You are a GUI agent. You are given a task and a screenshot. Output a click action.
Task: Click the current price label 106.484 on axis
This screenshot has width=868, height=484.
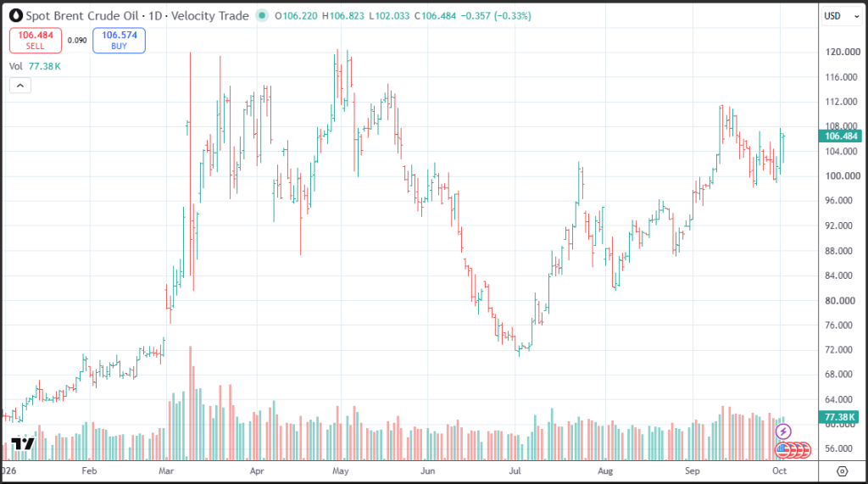(840, 136)
